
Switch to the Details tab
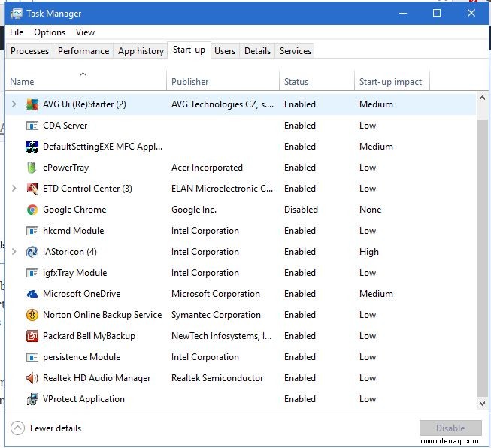257,50
